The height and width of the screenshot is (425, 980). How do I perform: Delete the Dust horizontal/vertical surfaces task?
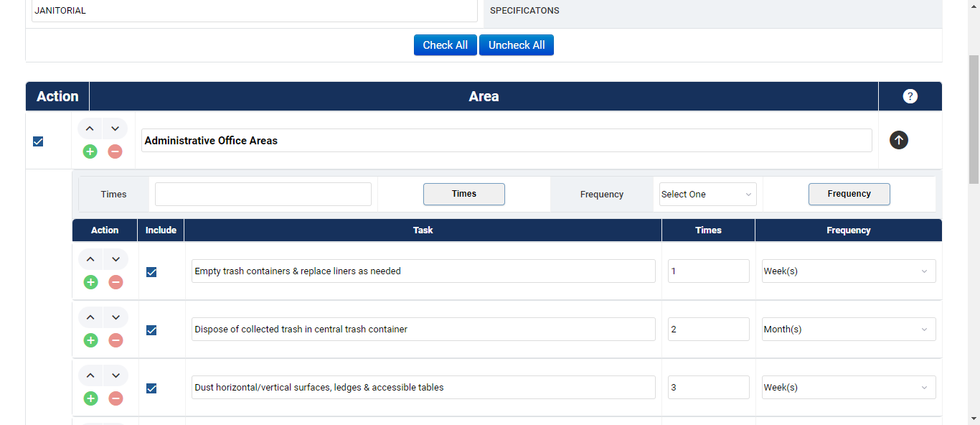point(116,398)
